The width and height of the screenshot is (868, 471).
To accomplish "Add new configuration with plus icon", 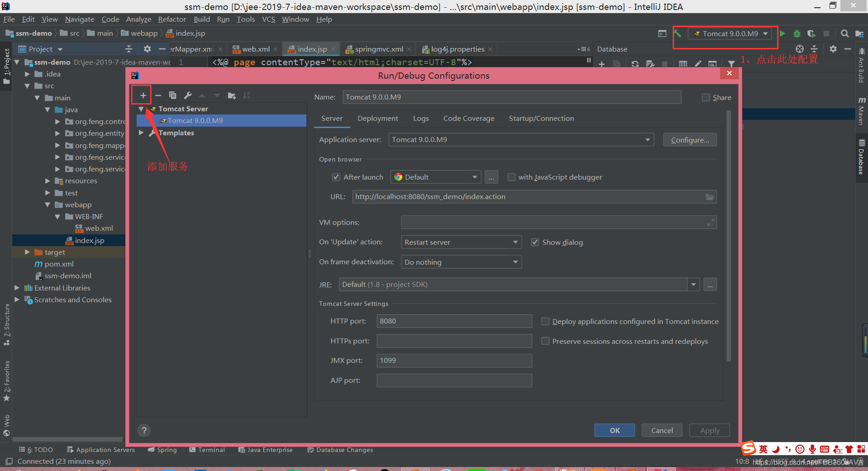I will (143, 95).
